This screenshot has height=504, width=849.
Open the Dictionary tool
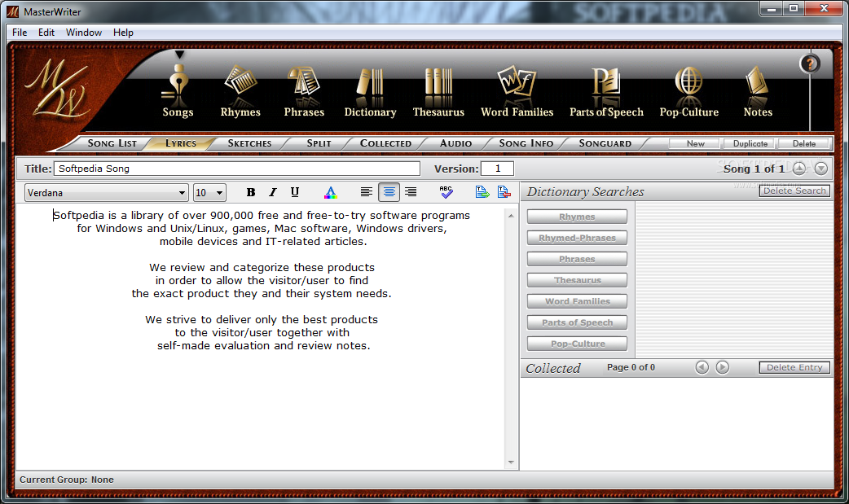point(371,91)
